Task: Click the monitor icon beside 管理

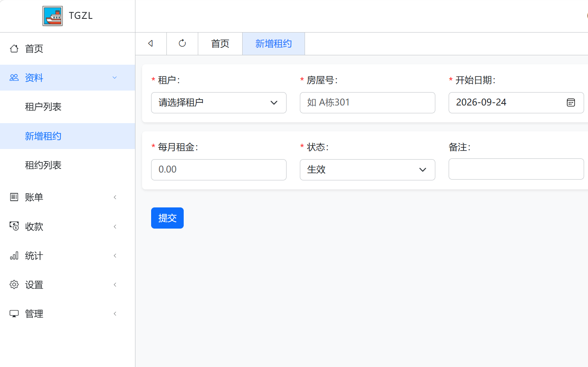Action: [x=14, y=314]
